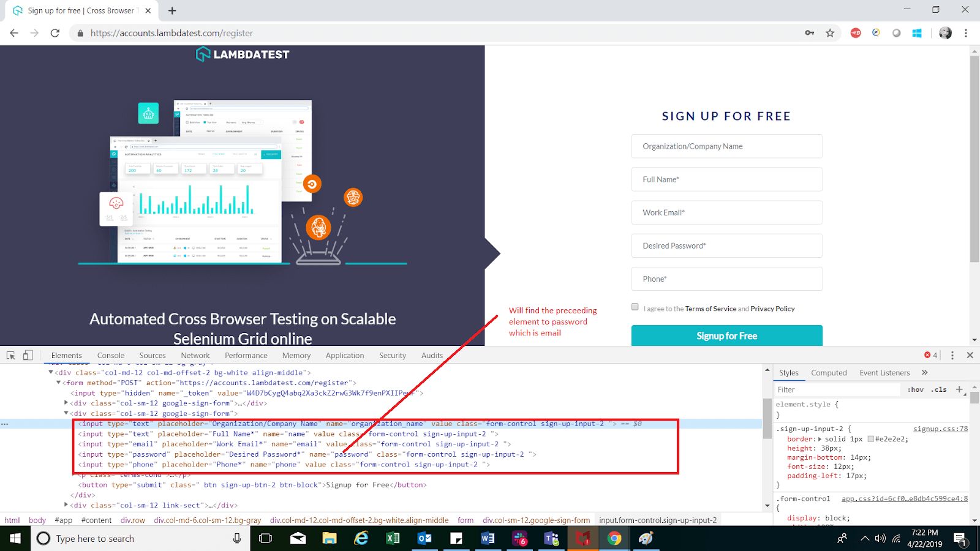The image size is (980, 551).
Task: Switch to the Security tab
Action: click(393, 355)
